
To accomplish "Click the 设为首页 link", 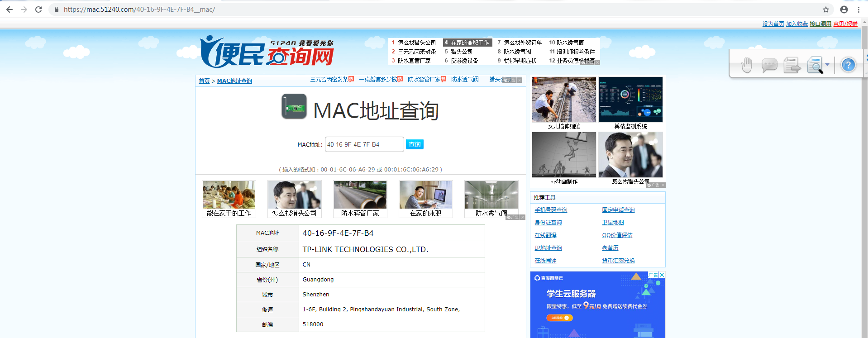I will click(x=773, y=24).
